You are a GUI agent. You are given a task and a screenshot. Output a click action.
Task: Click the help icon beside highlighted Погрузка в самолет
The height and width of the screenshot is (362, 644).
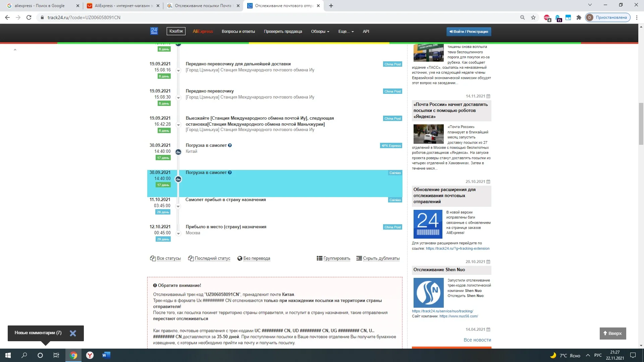click(x=230, y=173)
